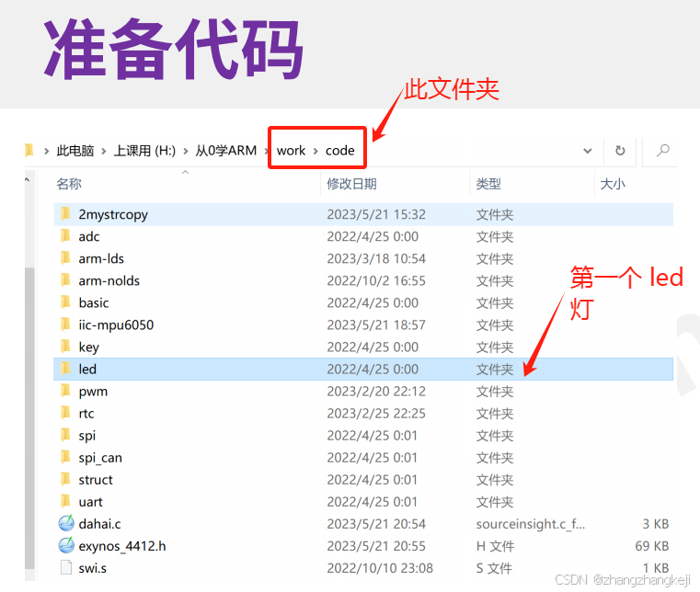Select file name exynos_4412.h
This screenshot has width=700, height=592.
pos(121,546)
